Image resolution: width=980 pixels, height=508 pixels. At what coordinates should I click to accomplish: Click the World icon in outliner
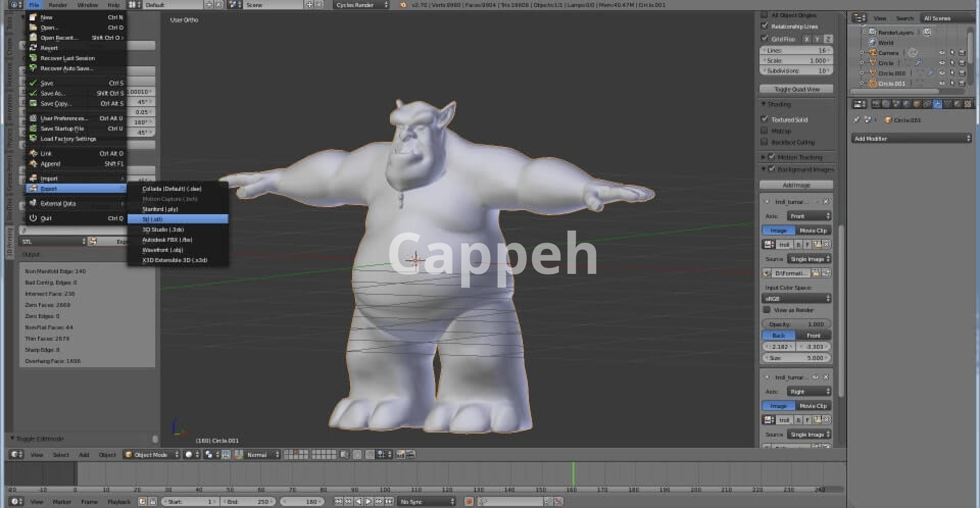tap(872, 43)
